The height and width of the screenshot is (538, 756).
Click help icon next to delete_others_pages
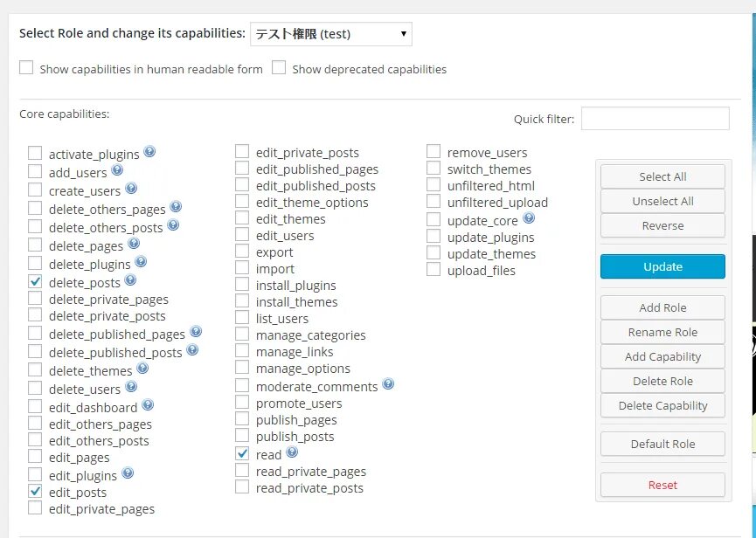pyautogui.click(x=176, y=207)
